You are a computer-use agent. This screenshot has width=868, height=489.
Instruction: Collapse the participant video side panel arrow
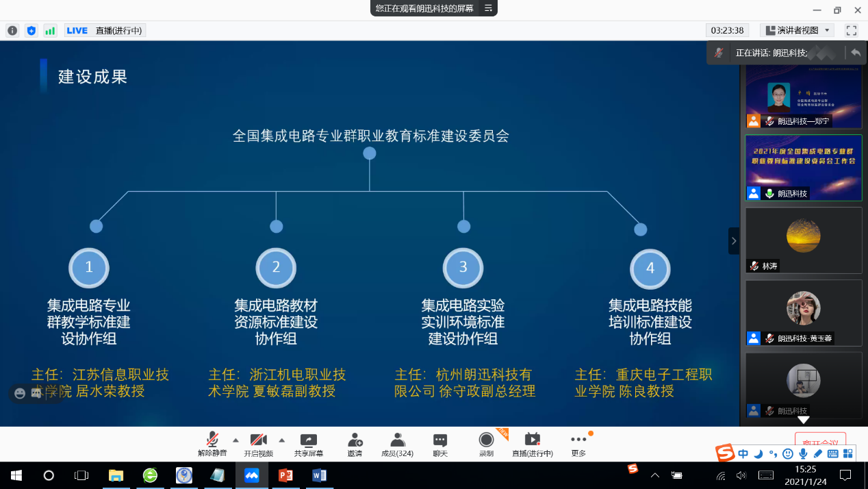point(734,240)
